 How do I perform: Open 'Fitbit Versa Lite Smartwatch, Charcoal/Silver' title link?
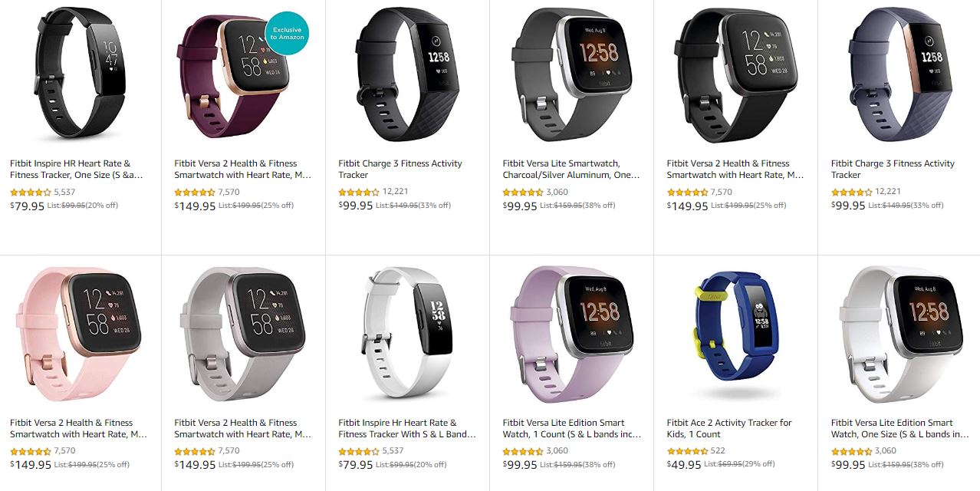(571, 169)
